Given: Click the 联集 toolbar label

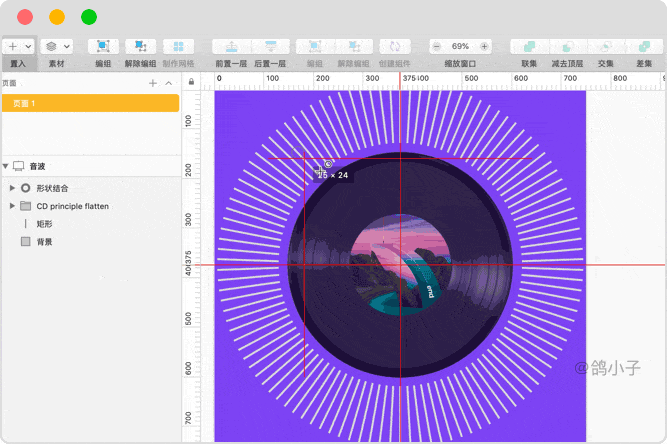Looking at the screenshot, I should (529, 64).
